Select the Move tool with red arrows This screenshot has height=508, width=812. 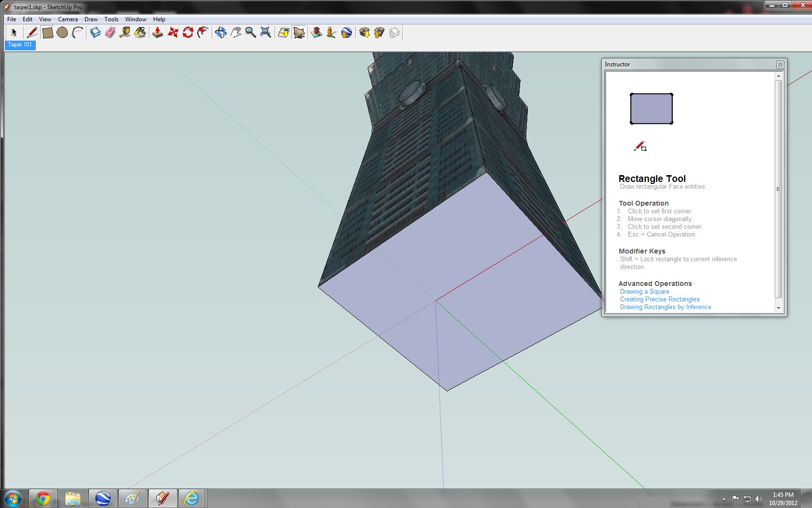point(173,32)
